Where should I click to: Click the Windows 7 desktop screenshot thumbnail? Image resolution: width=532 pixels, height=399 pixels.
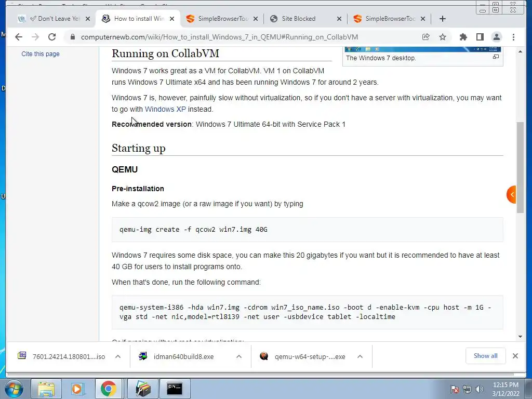point(423,49)
